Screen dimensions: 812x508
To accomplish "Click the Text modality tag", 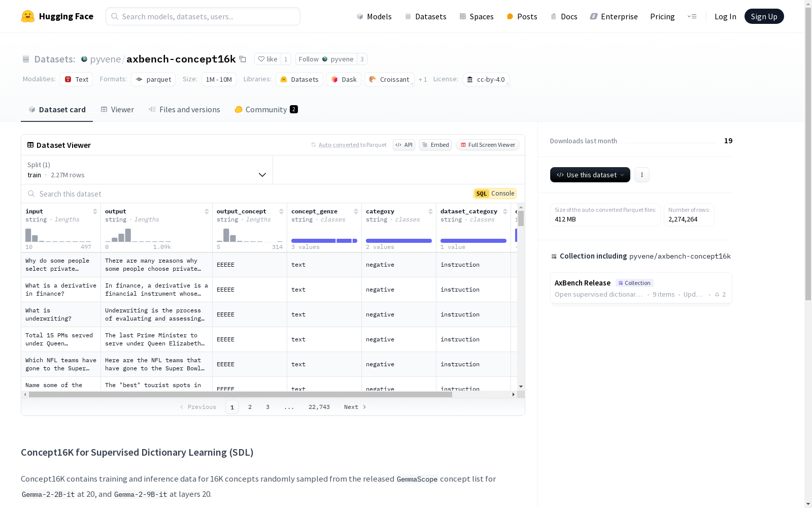I will click(x=77, y=79).
